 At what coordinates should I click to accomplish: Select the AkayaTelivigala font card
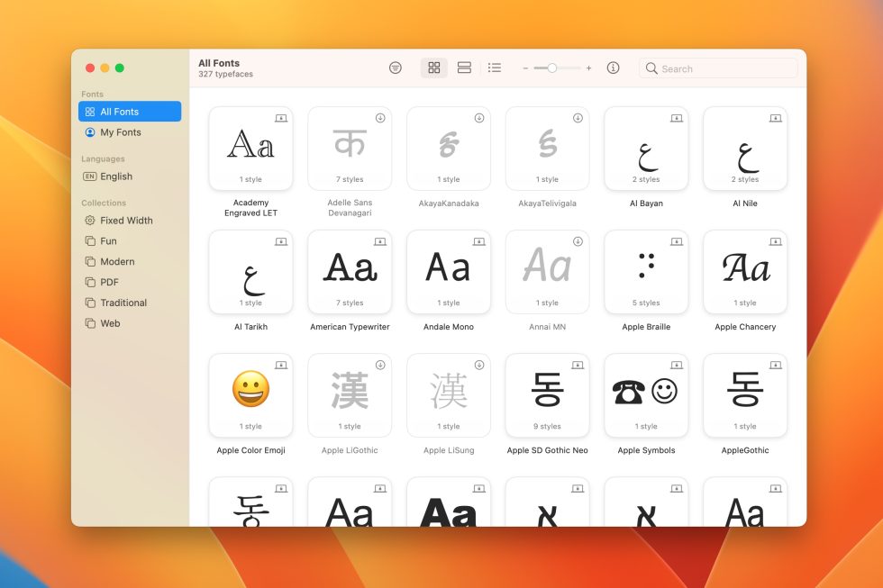click(x=548, y=149)
